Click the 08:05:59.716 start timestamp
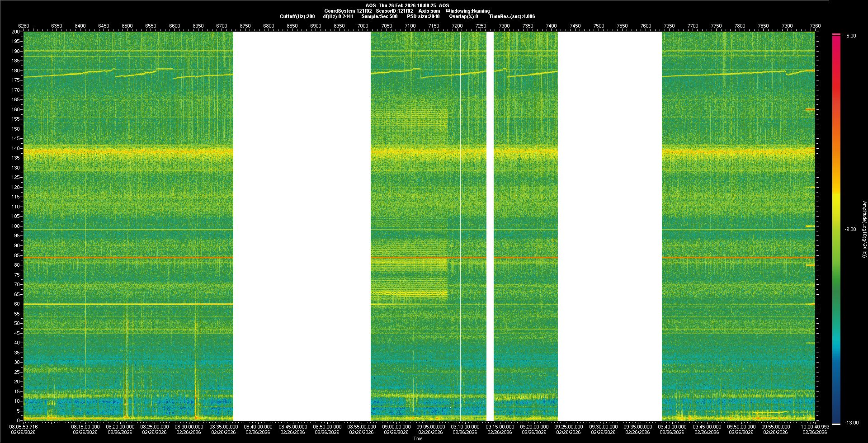Image resolution: width=868 pixels, height=443 pixels. (x=24, y=427)
